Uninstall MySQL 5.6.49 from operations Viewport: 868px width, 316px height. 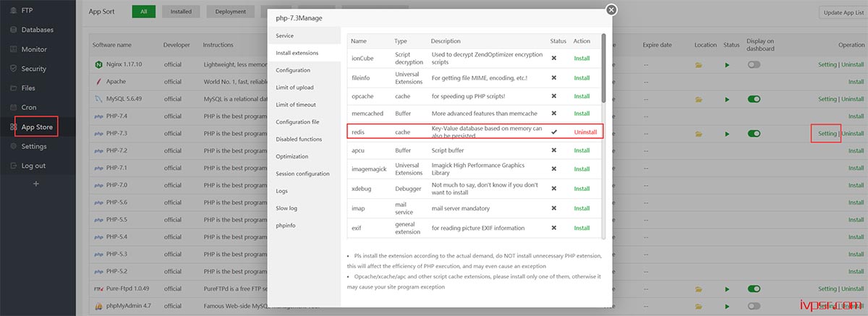pos(853,99)
